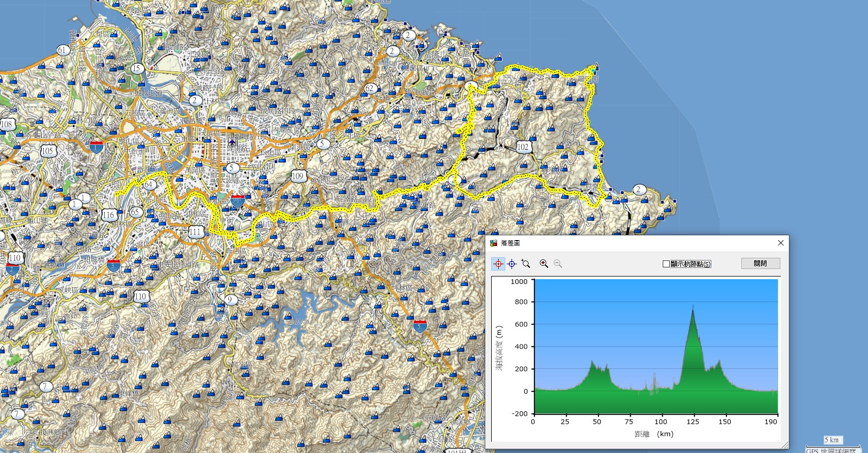Click the route 111 highway shield
This screenshot has height=453, width=868.
[x=196, y=232]
